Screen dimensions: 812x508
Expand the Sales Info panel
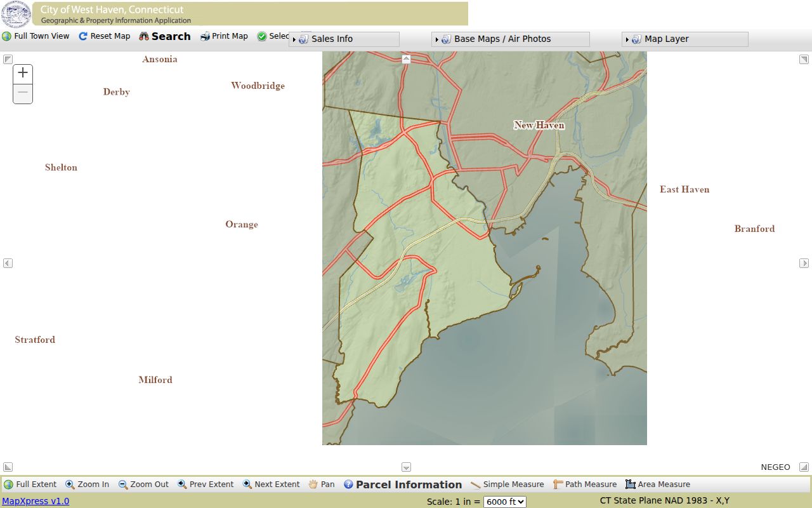344,39
